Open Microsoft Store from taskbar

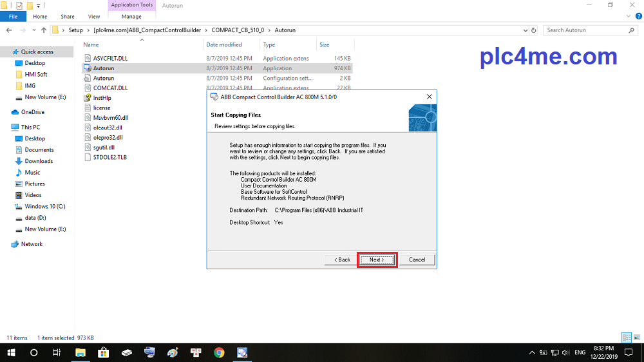pos(103,352)
